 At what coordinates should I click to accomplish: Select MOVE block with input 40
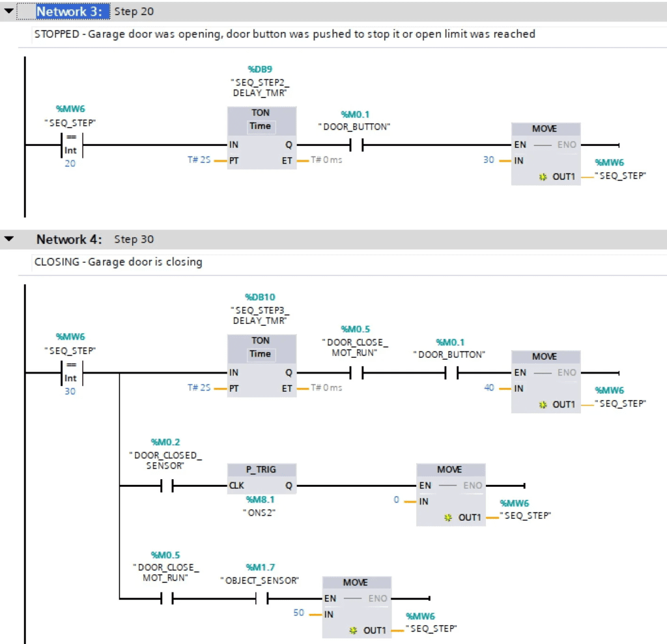546,381
